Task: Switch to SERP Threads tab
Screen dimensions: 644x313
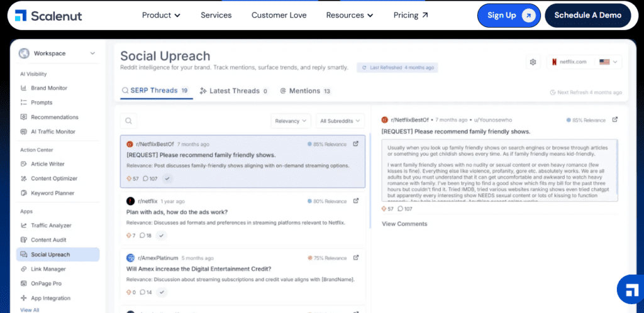Action: (155, 91)
